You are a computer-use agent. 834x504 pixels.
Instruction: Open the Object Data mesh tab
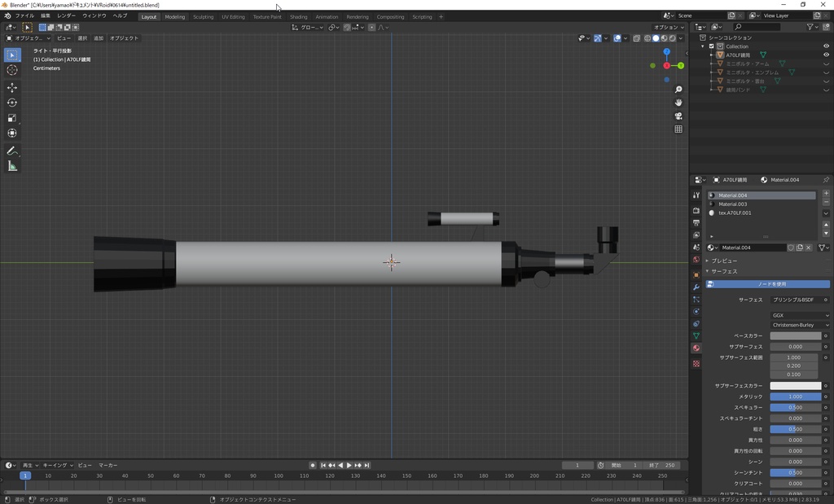[x=696, y=336]
